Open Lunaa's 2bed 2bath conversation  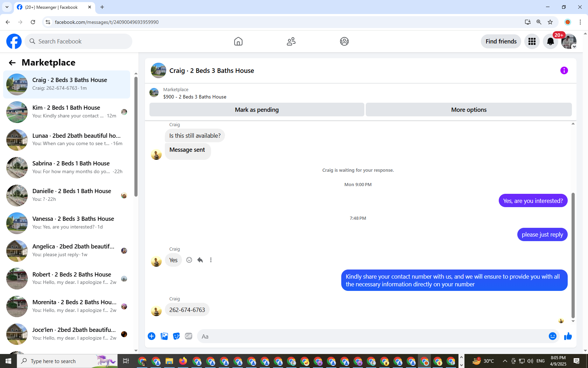pyautogui.click(x=67, y=140)
